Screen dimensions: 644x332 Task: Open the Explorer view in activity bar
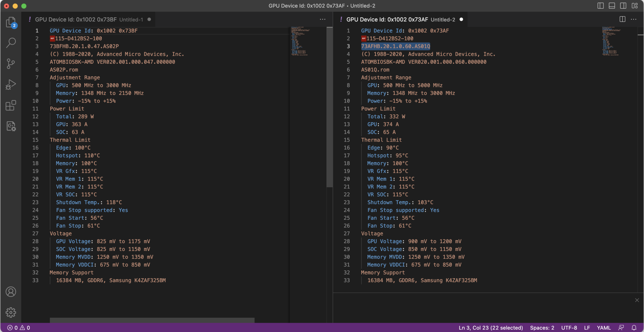click(11, 22)
